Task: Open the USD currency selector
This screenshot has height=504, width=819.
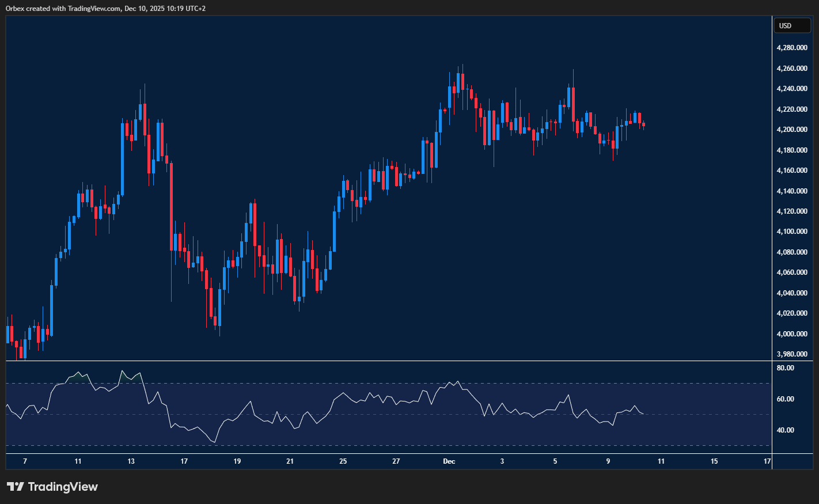Action: coord(791,25)
